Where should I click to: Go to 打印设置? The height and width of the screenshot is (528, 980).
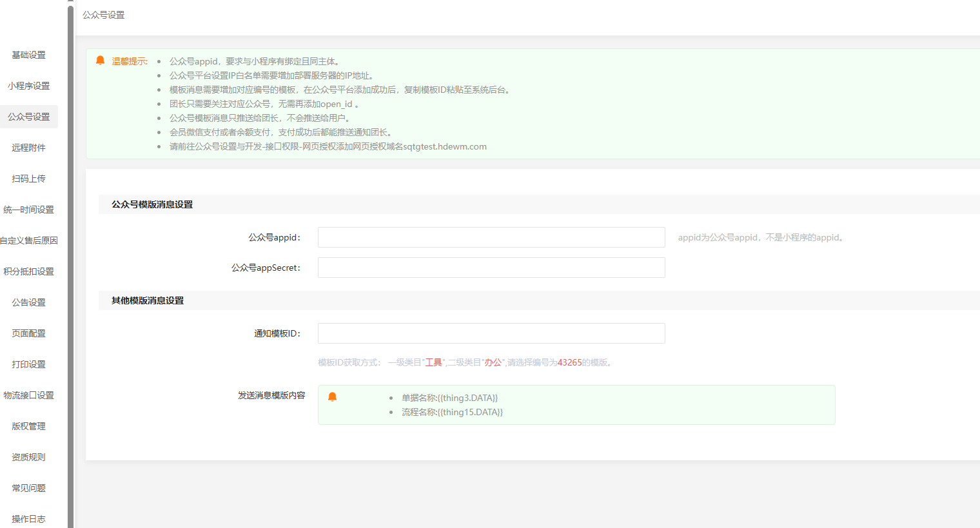pyautogui.click(x=29, y=364)
